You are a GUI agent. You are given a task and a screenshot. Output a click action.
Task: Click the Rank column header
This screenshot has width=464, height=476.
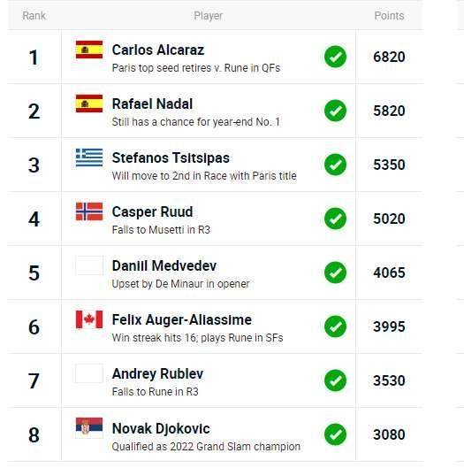point(34,16)
